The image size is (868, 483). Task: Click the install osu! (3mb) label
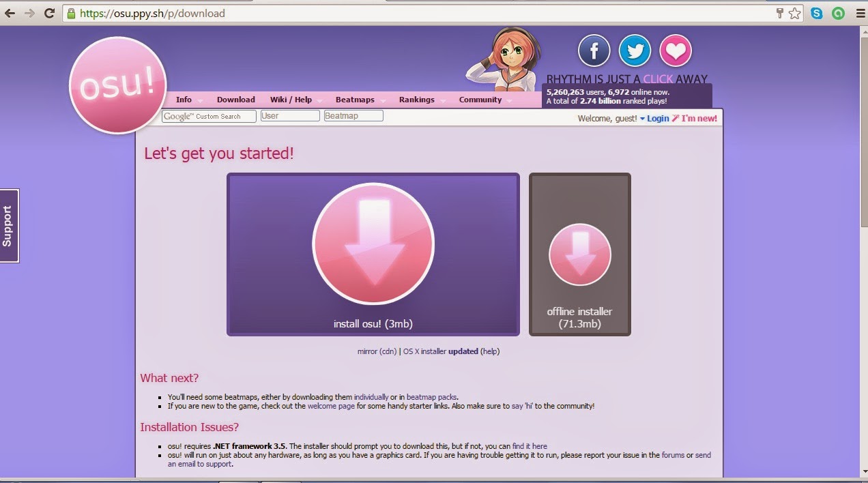(373, 324)
